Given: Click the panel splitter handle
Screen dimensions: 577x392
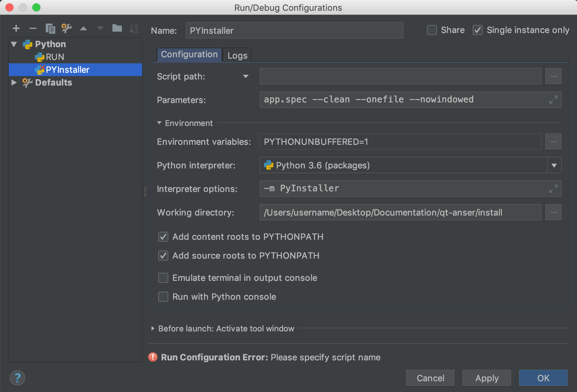Looking at the screenshot, I should [145, 191].
